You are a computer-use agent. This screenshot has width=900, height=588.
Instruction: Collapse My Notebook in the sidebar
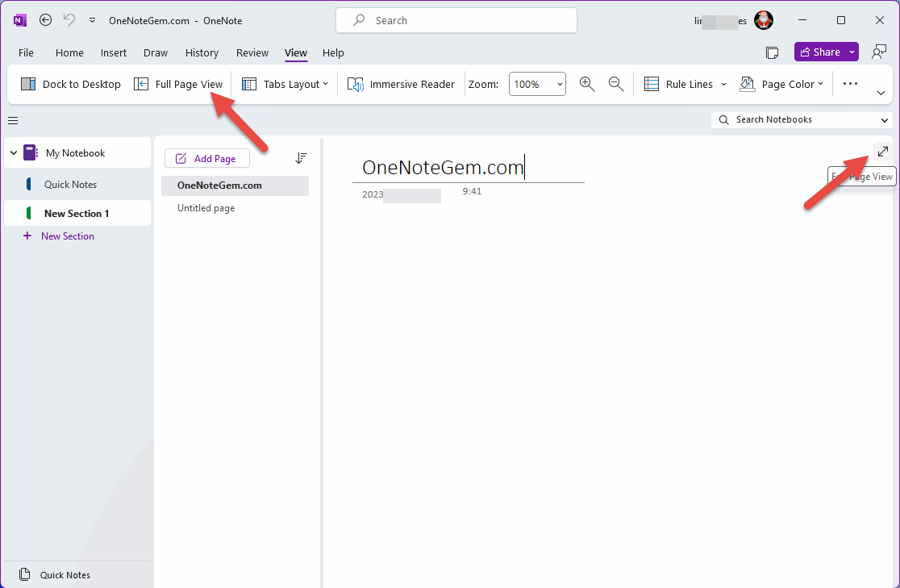(13, 152)
